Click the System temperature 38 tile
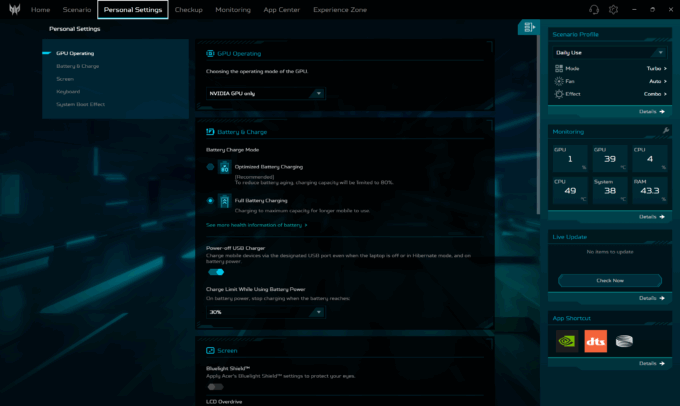 coord(610,190)
